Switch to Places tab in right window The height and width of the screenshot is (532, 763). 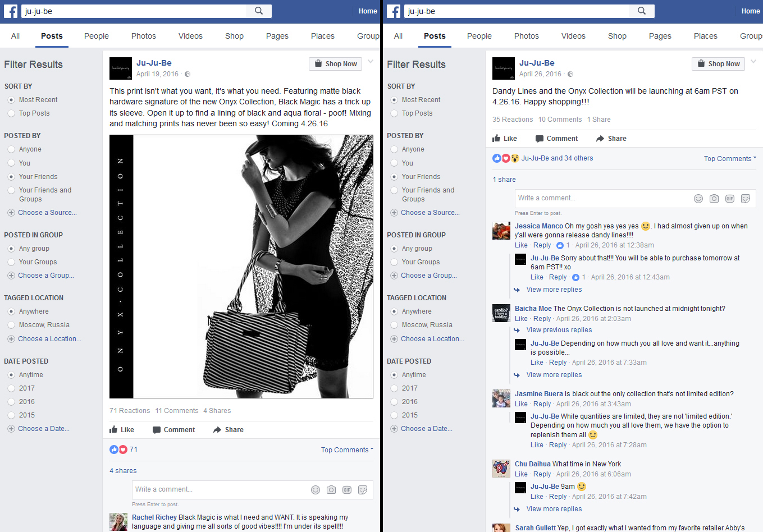[x=706, y=36]
